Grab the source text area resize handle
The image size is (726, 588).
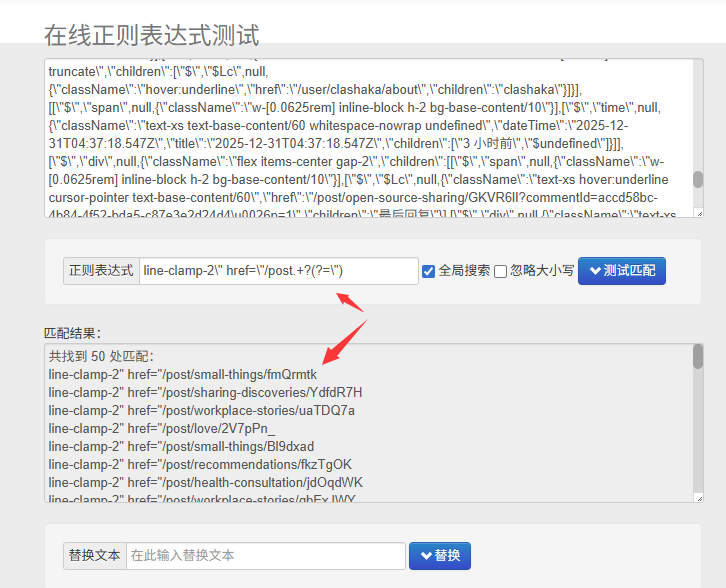697,213
